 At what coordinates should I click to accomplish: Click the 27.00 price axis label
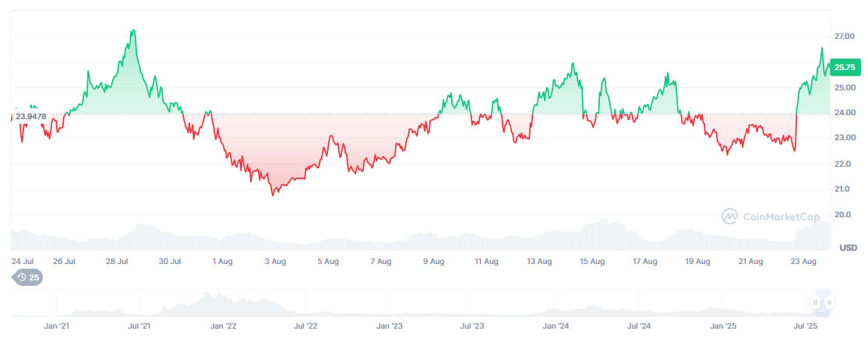pos(844,37)
